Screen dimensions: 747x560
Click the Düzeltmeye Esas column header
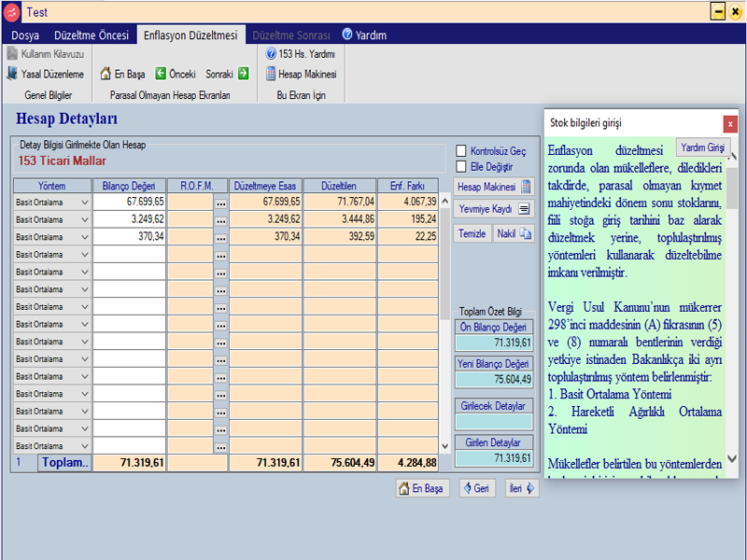(265, 186)
